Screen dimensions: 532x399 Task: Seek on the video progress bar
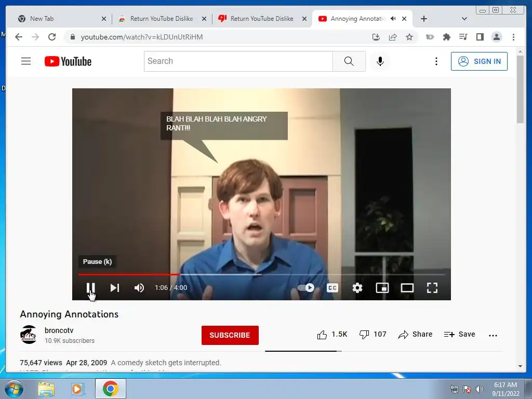(x=261, y=274)
